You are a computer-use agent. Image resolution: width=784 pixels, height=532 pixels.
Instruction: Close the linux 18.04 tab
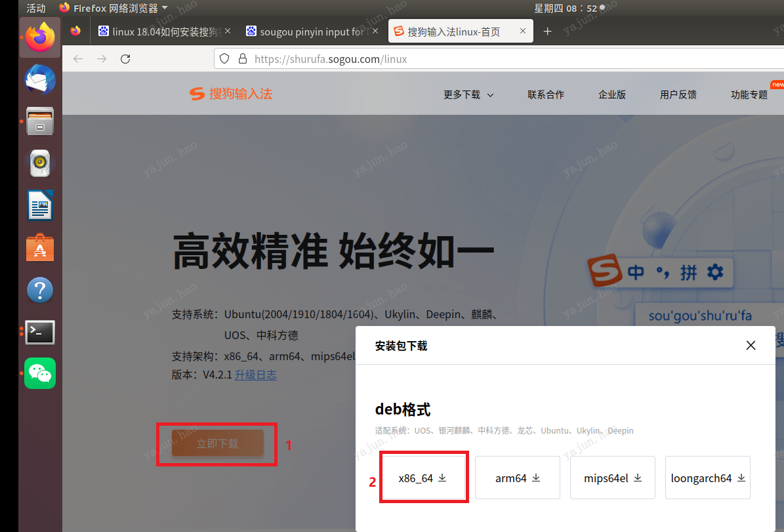(x=228, y=31)
